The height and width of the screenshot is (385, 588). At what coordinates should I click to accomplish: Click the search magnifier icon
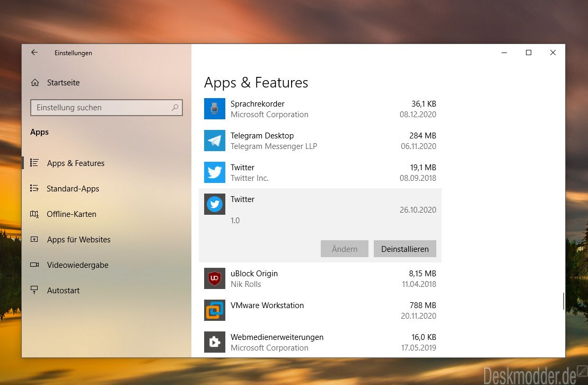(175, 108)
